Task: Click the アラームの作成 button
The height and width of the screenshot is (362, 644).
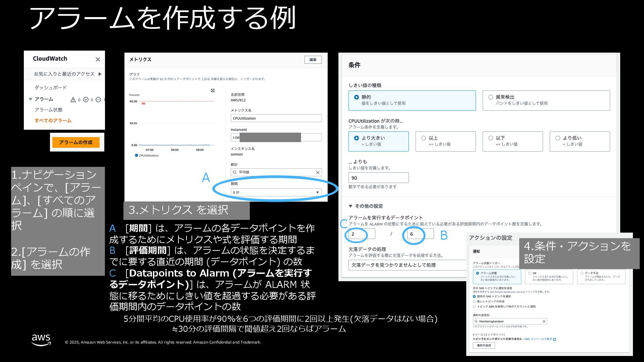Action: pos(76,142)
